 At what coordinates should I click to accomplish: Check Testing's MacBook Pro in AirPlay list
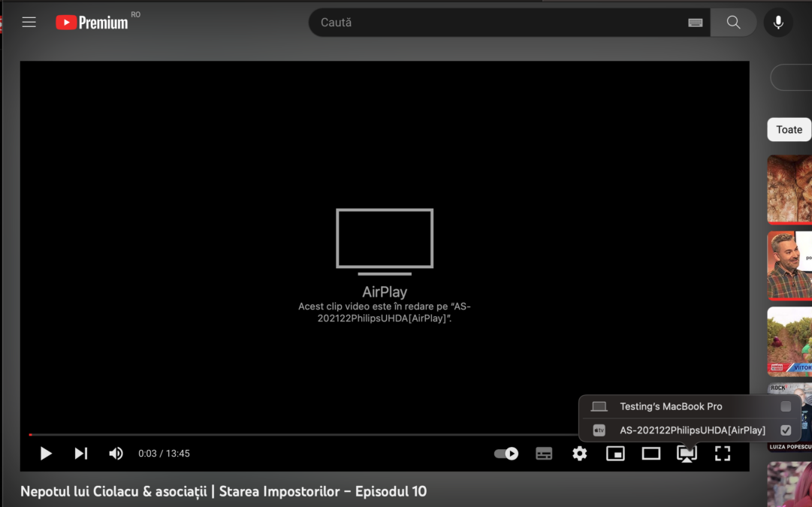pyautogui.click(x=786, y=406)
